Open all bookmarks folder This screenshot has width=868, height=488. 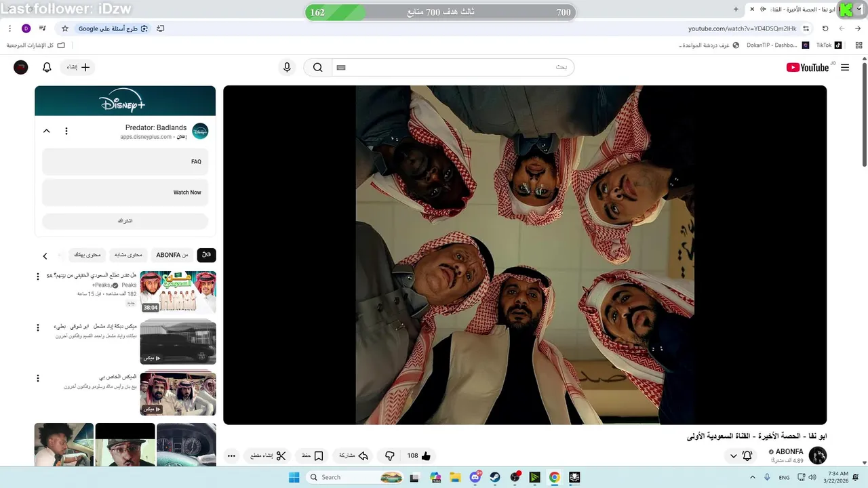36,45
